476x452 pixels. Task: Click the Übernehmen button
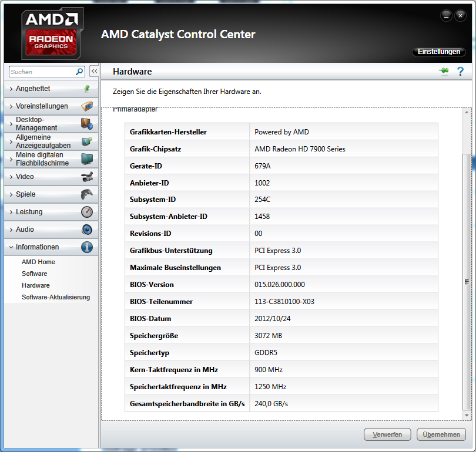(x=441, y=434)
